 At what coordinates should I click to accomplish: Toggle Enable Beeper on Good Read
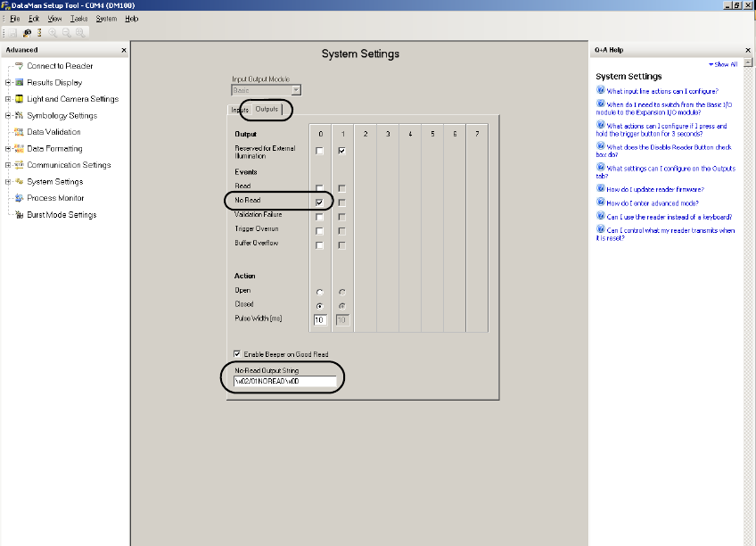click(237, 354)
